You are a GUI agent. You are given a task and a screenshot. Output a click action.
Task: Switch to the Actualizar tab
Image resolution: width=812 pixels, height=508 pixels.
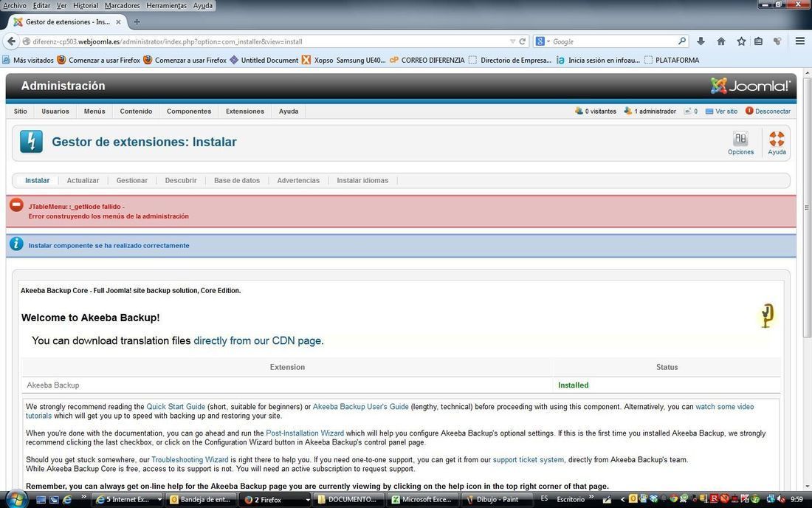point(83,181)
